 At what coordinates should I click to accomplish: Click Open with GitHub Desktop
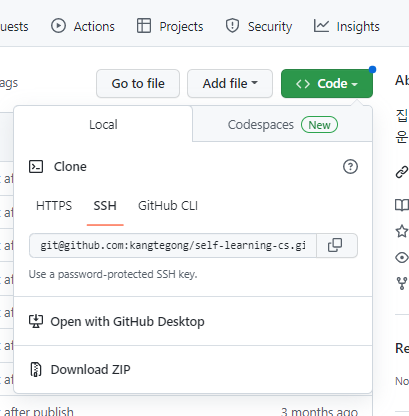127,321
